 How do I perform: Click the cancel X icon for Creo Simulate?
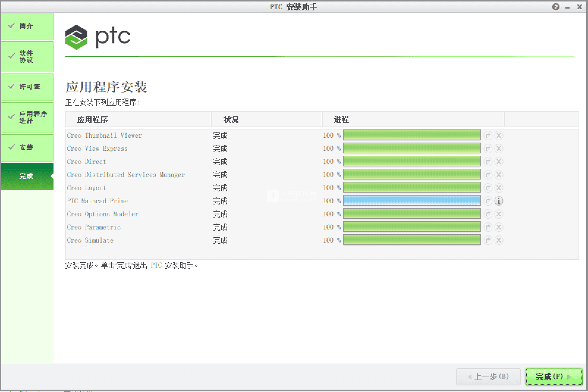coord(499,240)
